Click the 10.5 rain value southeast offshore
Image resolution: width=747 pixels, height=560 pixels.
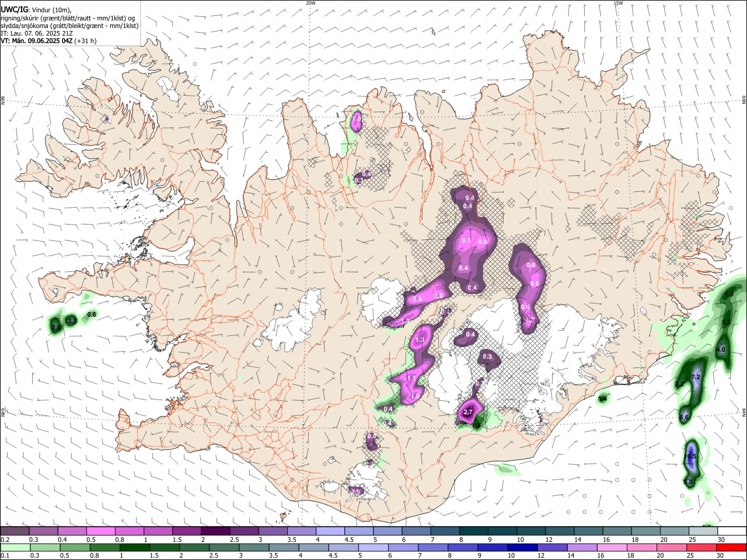click(x=690, y=456)
